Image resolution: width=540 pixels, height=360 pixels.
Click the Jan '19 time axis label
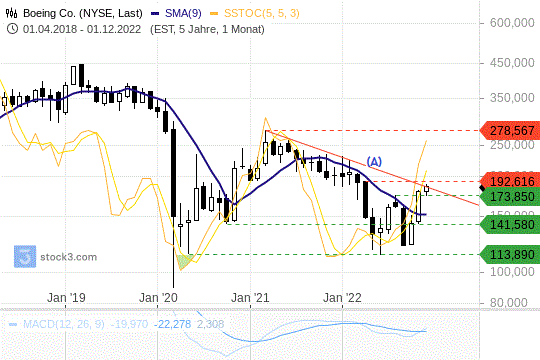point(66,298)
